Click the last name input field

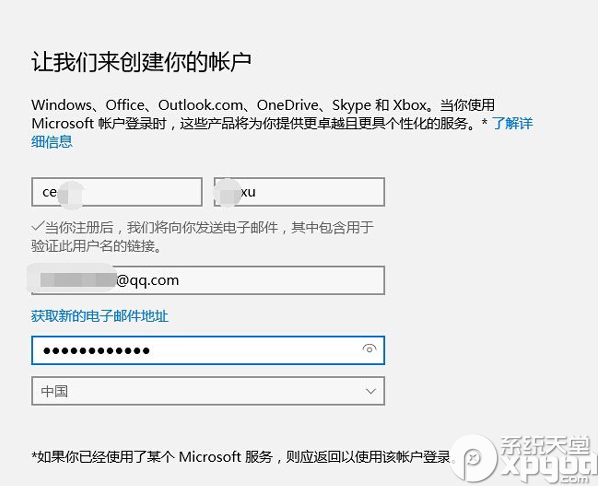click(299, 192)
